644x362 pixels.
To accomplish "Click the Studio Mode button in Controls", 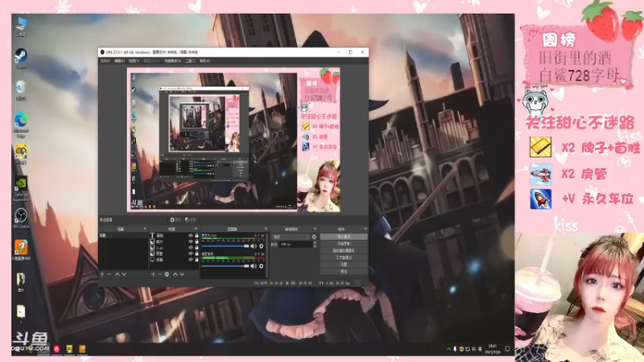I will (x=344, y=257).
